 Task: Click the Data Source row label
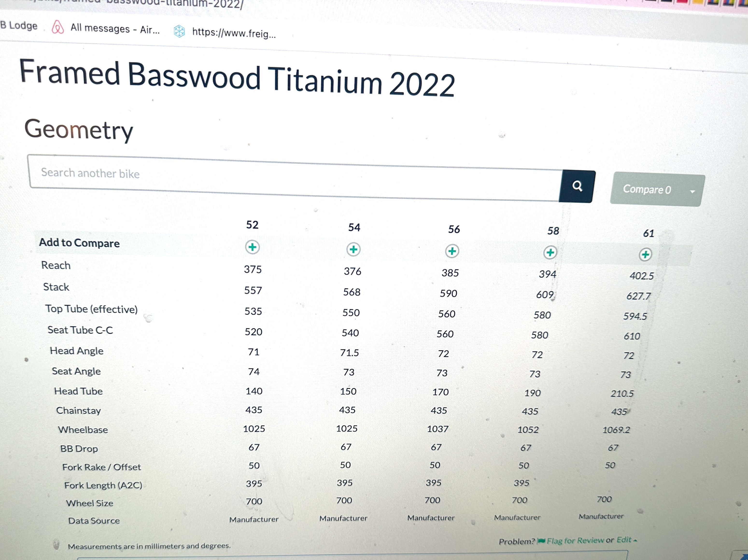[94, 521]
